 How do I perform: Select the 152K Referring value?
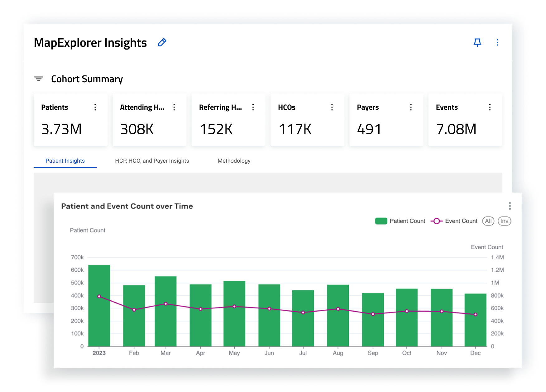click(x=216, y=129)
